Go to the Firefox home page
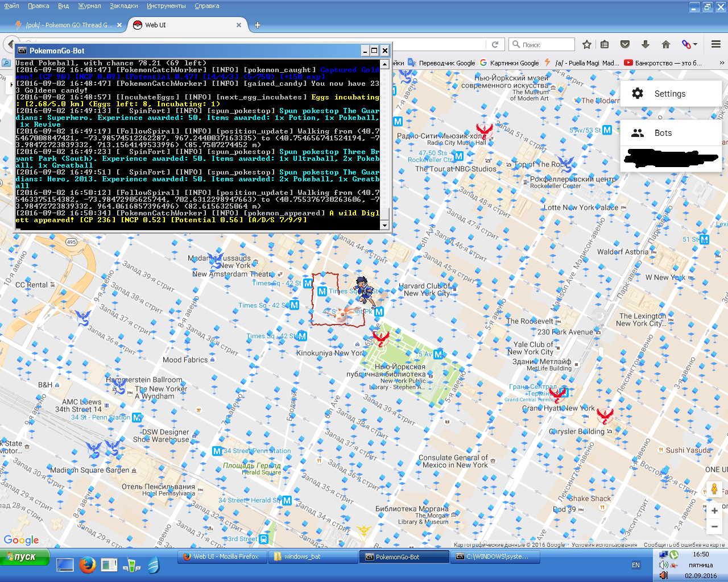728x582 pixels. (x=666, y=44)
